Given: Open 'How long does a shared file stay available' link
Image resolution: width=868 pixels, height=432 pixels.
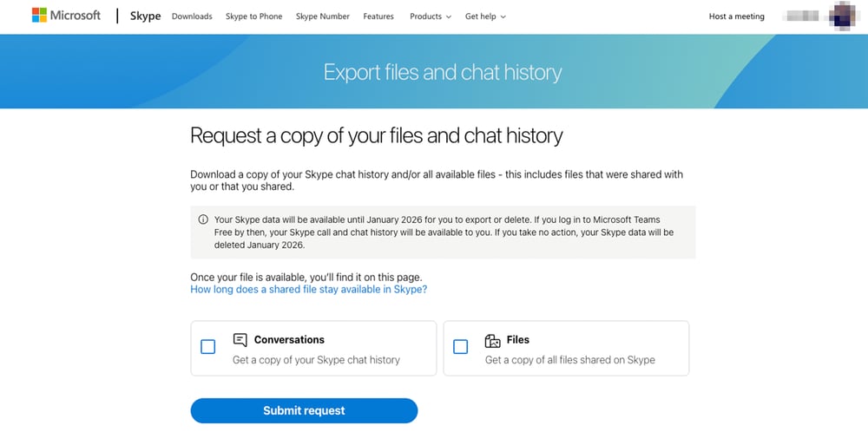Looking at the screenshot, I should pyautogui.click(x=309, y=289).
